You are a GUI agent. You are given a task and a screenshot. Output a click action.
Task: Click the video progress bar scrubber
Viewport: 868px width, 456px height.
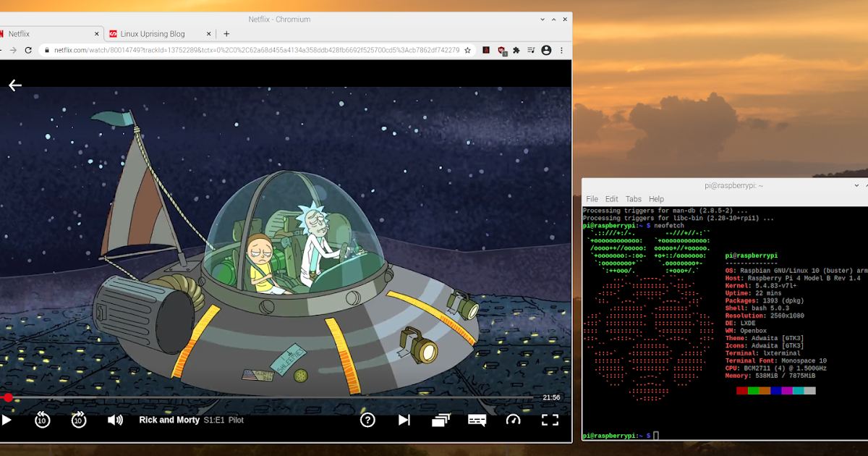[8, 397]
